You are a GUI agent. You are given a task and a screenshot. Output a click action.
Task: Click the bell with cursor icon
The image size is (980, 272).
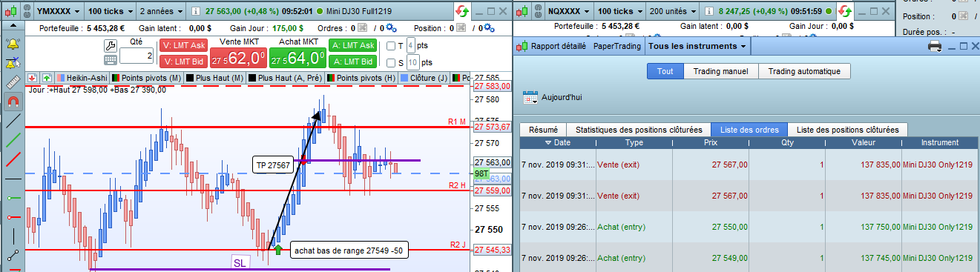coord(13,62)
